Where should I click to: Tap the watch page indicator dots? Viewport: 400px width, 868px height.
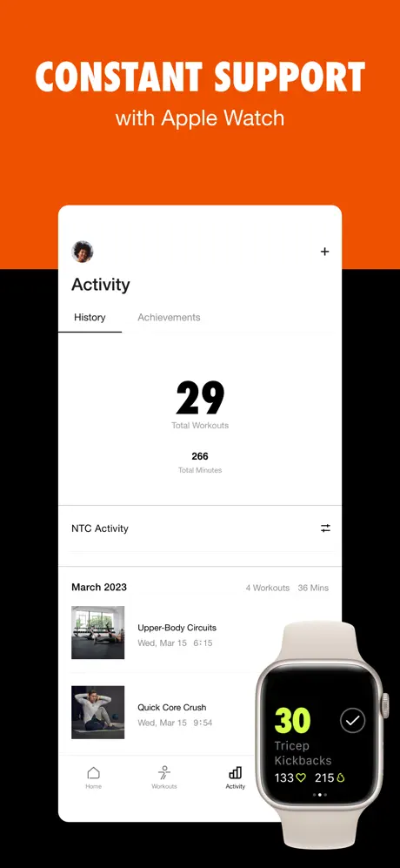click(x=320, y=795)
